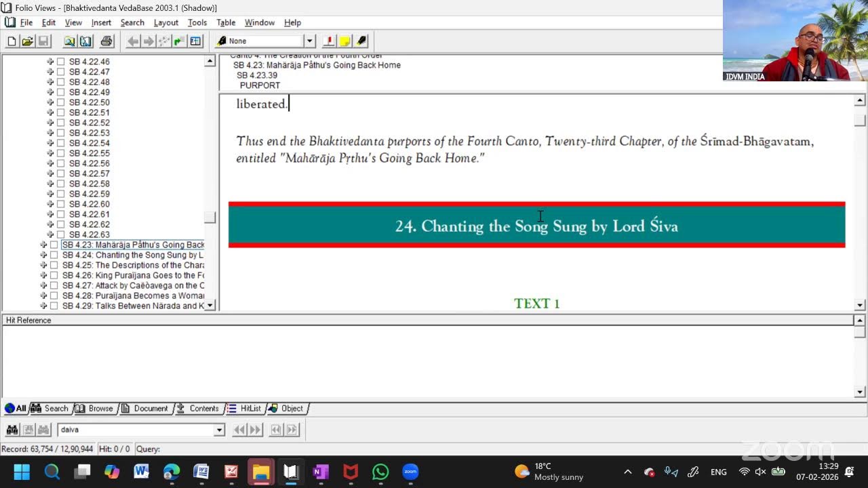Switch to the Browse tab
868x488 pixels.
click(x=95, y=409)
